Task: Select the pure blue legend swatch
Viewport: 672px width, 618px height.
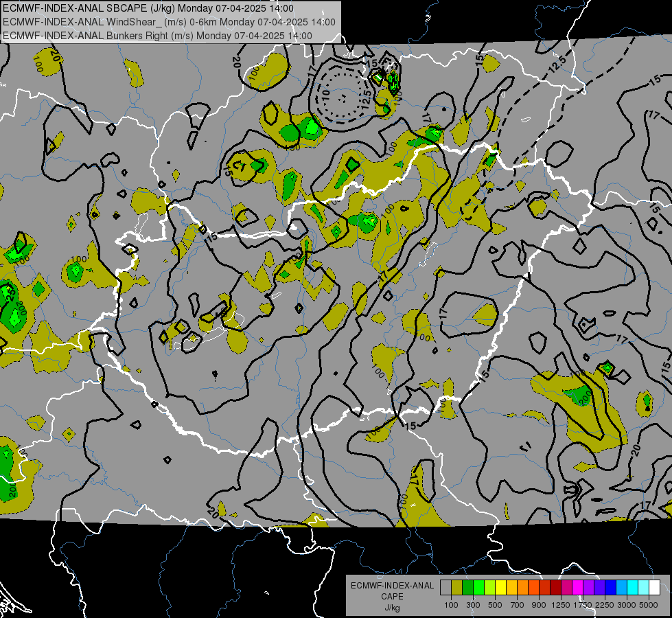Action: pyautogui.click(x=610, y=587)
